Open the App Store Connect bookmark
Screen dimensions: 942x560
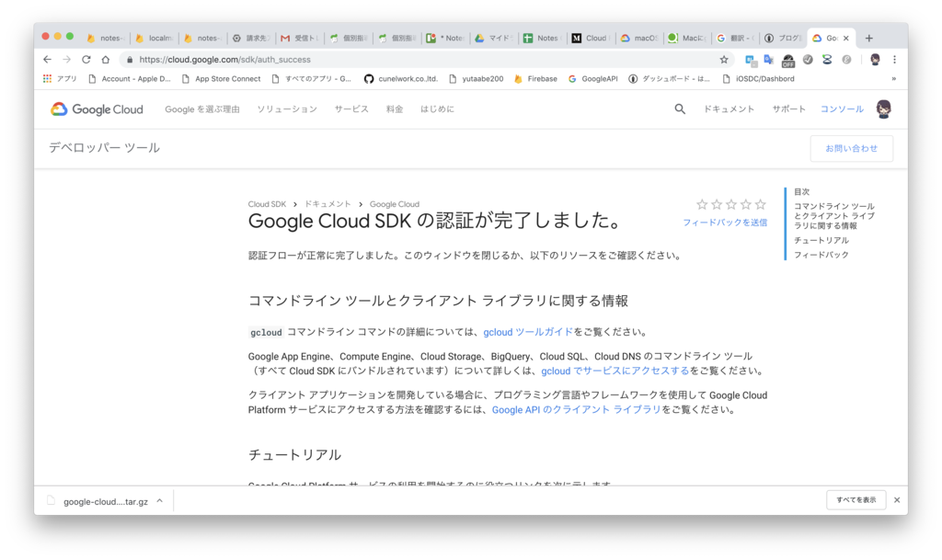tap(221, 79)
